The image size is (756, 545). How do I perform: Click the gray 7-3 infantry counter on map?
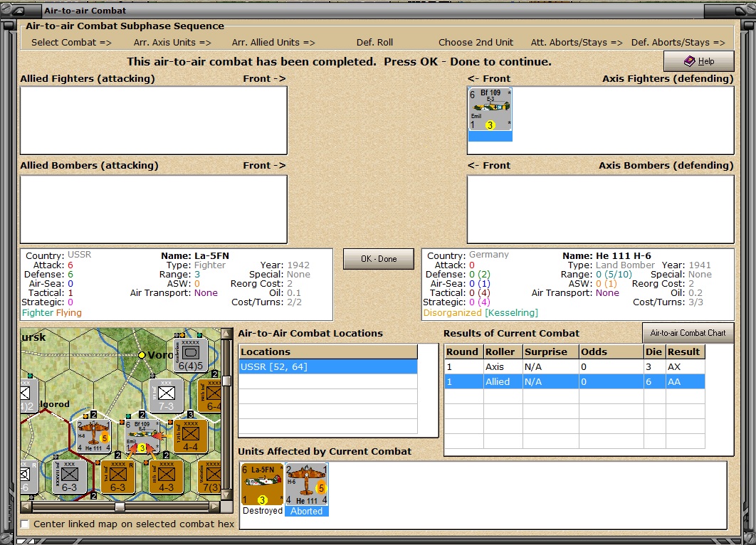[167, 396]
